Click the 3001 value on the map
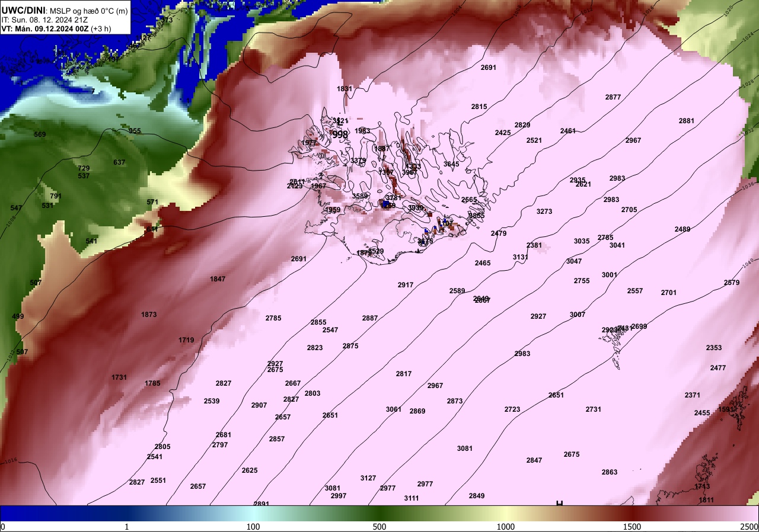The width and height of the screenshot is (759, 532). click(x=610, y=275)
